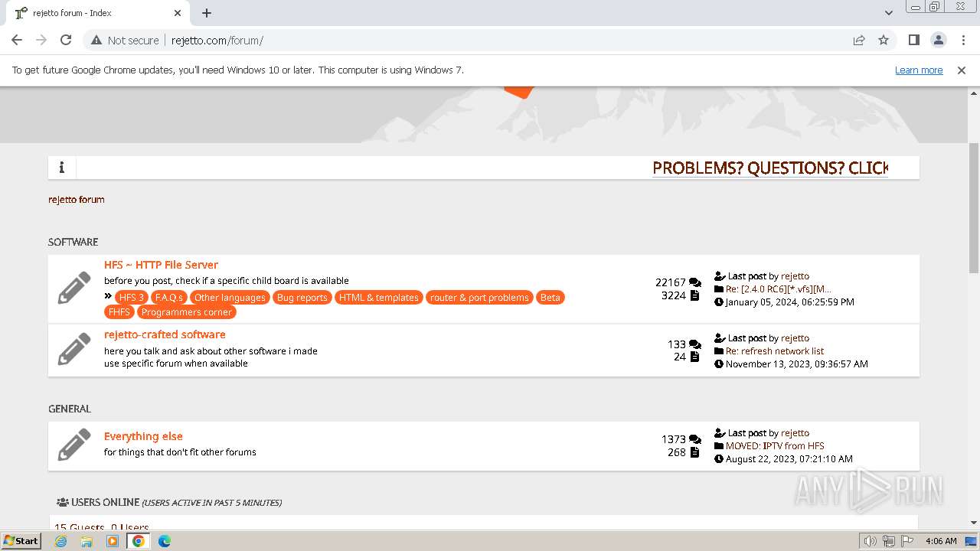
Task: Go forward in browser history
Action: coord(41,40)
